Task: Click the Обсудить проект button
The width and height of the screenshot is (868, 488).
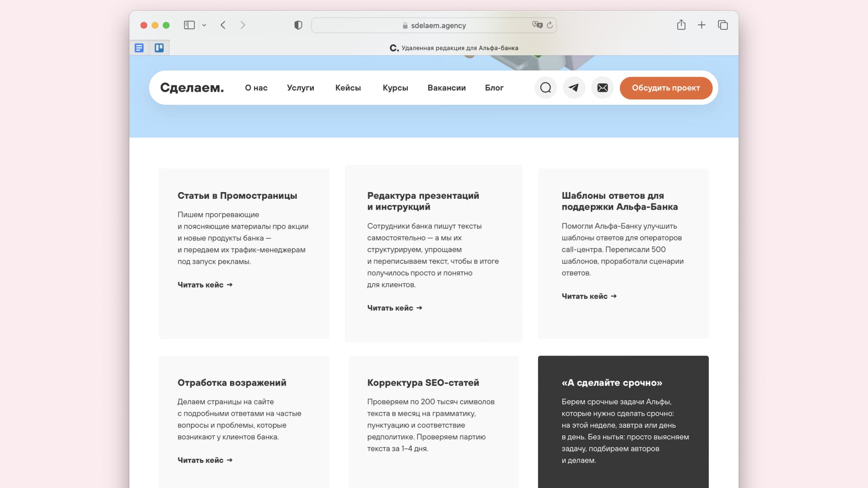Action: 666,88
